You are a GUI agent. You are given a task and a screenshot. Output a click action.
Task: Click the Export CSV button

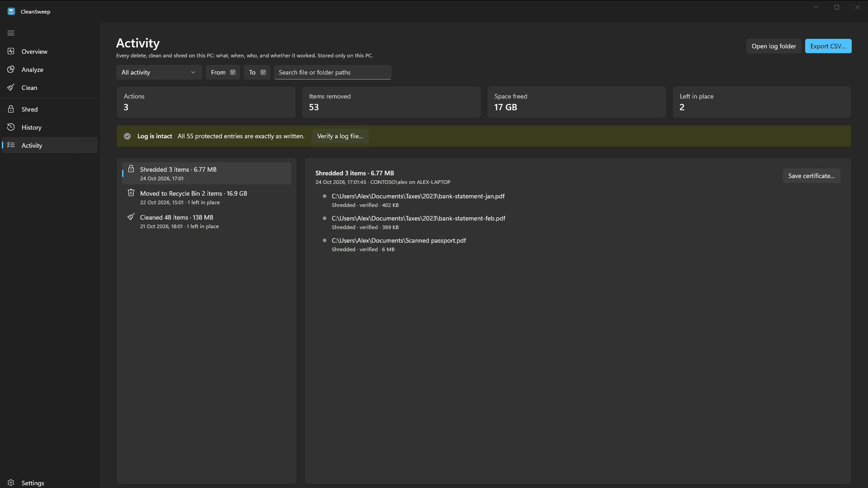click(x=828, y=46)
